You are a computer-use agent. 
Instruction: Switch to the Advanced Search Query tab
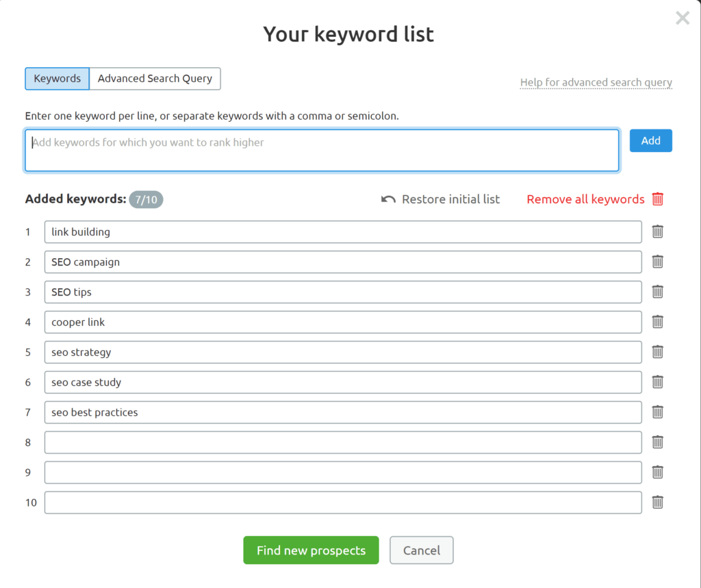pyautogui.click(x=155, y=78)
